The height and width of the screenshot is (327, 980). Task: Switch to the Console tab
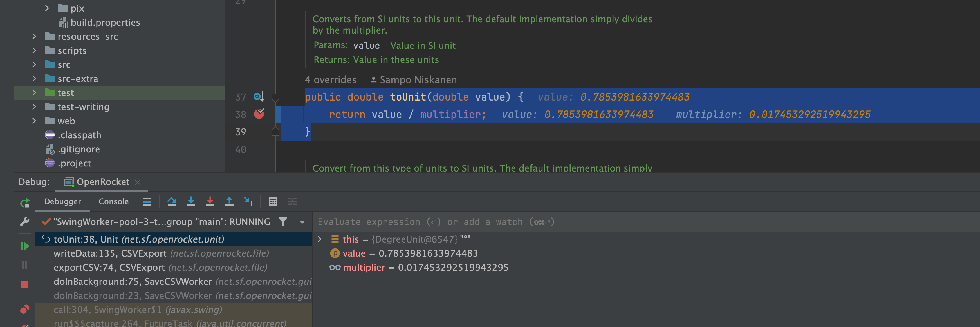113,201
